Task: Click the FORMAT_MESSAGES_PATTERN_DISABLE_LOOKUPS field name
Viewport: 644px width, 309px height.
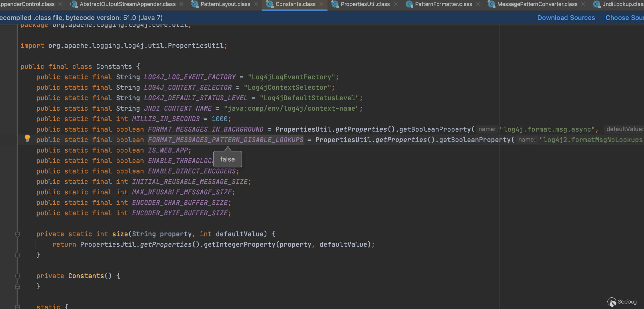Action: (x=226, y=140)
